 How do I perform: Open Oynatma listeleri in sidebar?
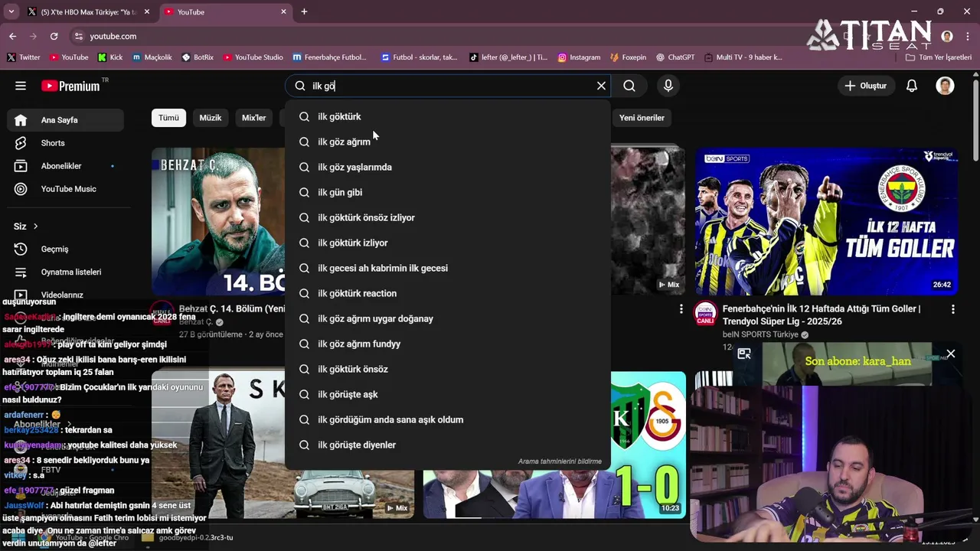[x=65, y=272]
